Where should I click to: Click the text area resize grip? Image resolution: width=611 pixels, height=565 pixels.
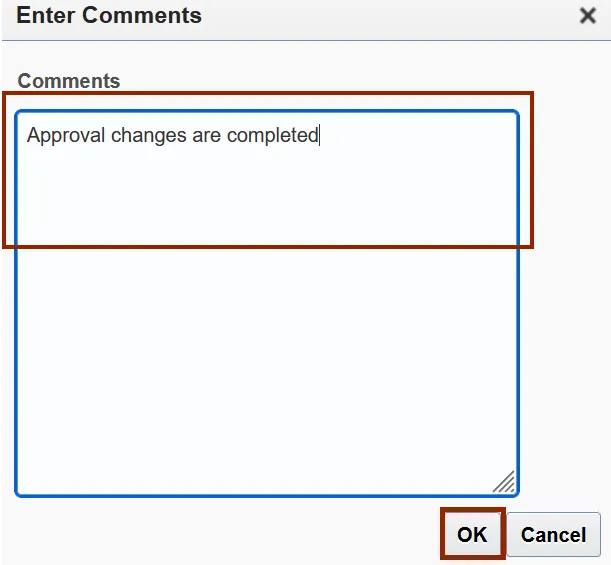point(504,482)
